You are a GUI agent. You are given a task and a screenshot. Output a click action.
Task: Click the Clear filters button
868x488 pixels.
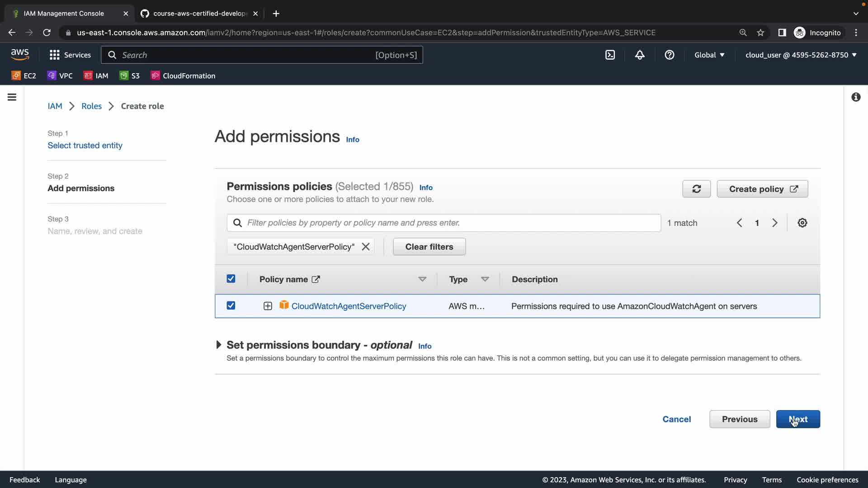coord(429,247)
